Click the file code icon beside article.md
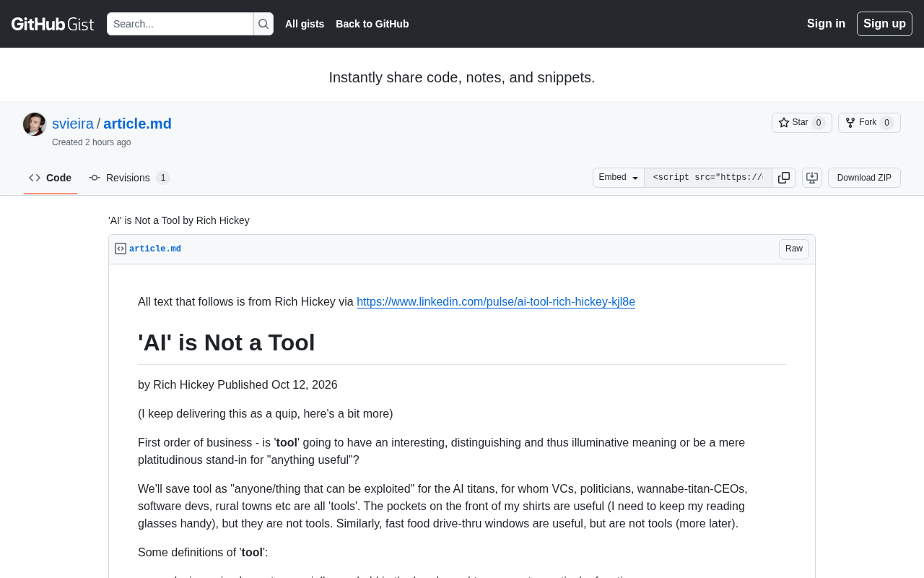Viewport: 924px width, 578px height. pyautogui.click(x=121, y=249)
